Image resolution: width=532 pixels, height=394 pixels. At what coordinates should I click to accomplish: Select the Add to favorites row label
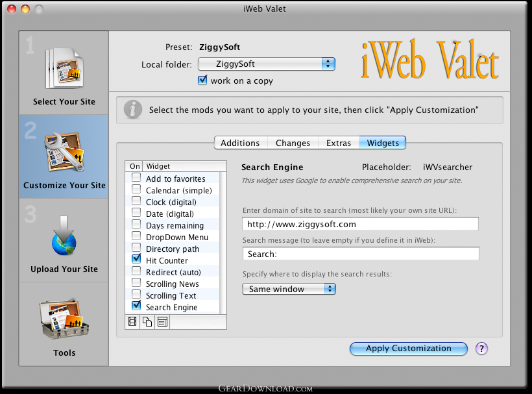tap(176, 179)
